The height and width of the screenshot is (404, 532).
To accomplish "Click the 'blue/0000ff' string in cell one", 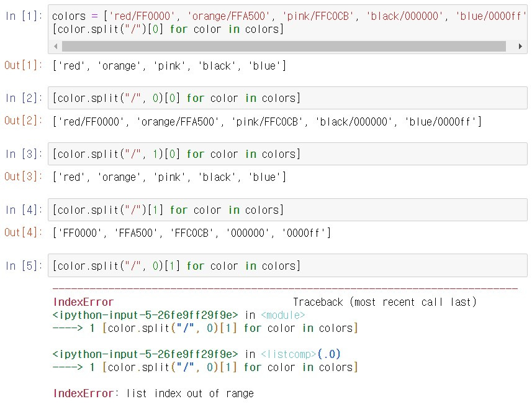I will [489, 13].
